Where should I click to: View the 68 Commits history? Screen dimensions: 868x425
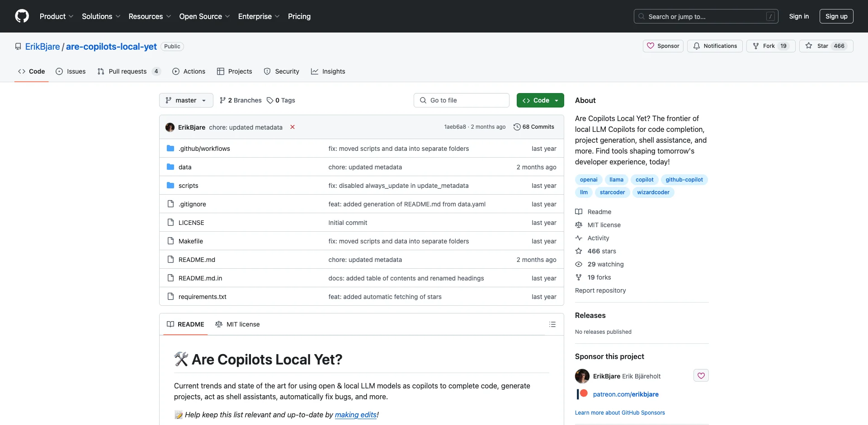(534, 127)
